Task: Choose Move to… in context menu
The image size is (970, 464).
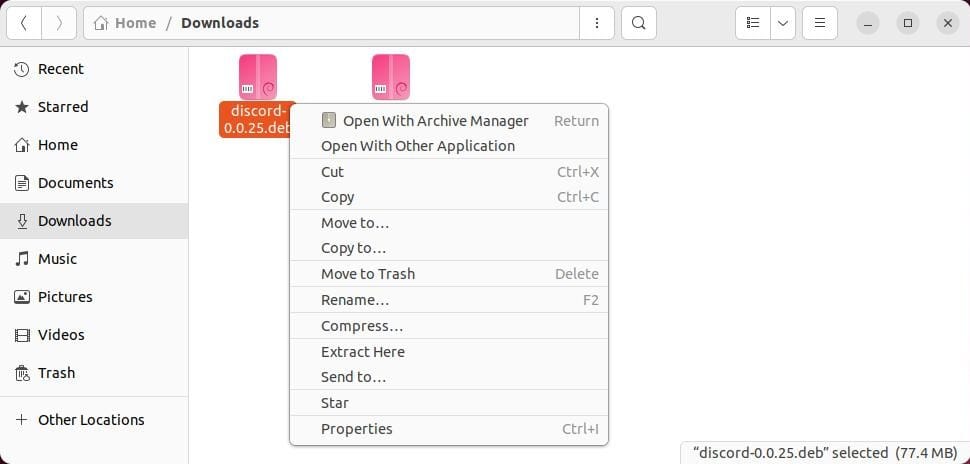Action: 449,223
